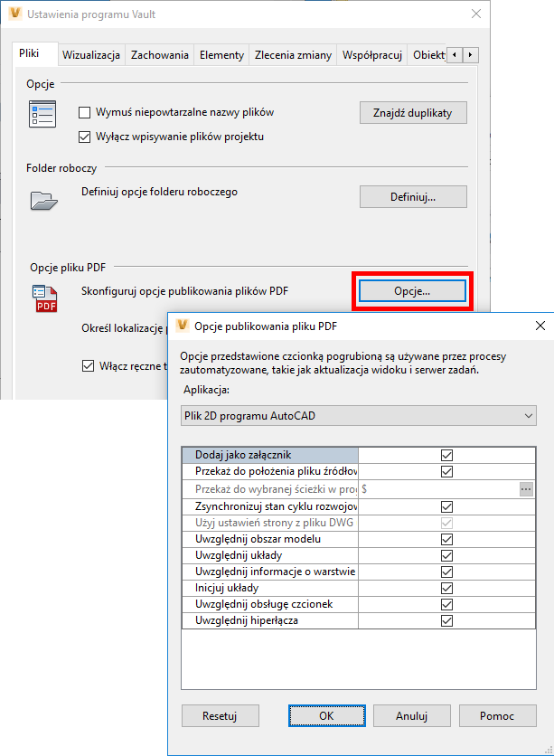This screenshot has height=756, width=554.
Task: Open the Współpracuj tab
Action: point(372,55)
